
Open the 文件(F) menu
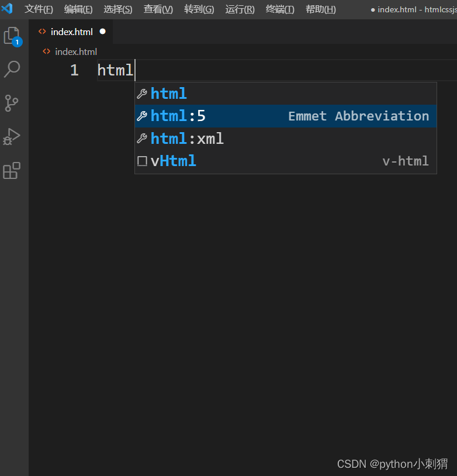[x=39, y=9]
